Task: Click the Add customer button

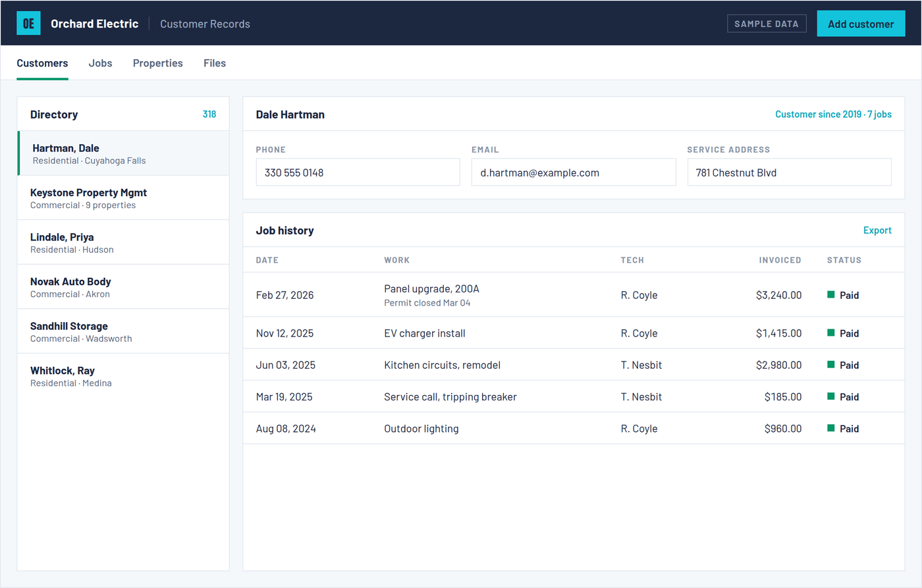Action: point(861,24)
